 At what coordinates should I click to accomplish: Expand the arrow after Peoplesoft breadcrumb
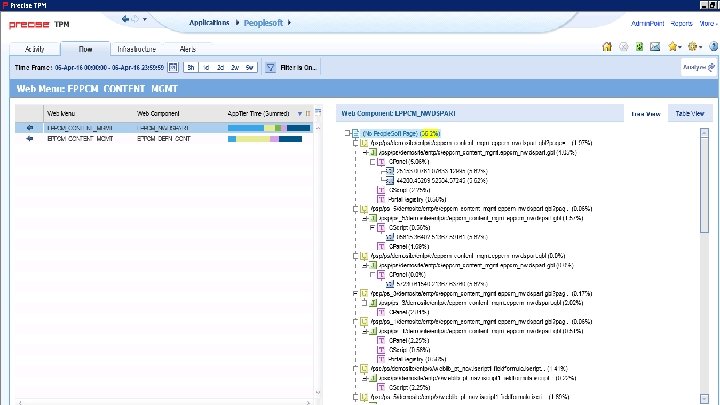click(x=289, y=22)
